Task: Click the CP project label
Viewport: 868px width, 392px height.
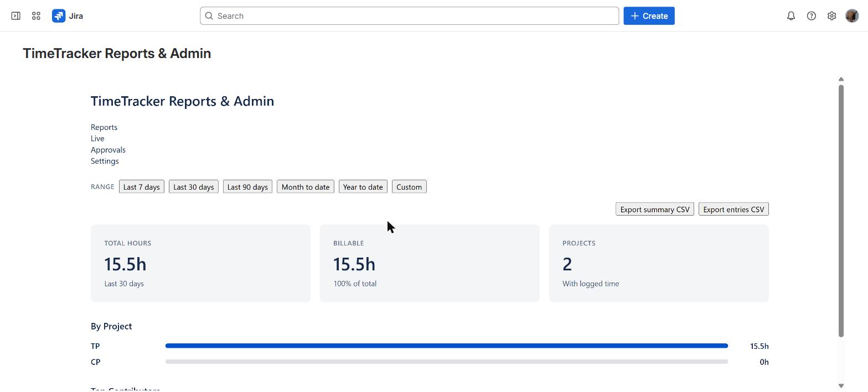Action: [x=95, y=362]
